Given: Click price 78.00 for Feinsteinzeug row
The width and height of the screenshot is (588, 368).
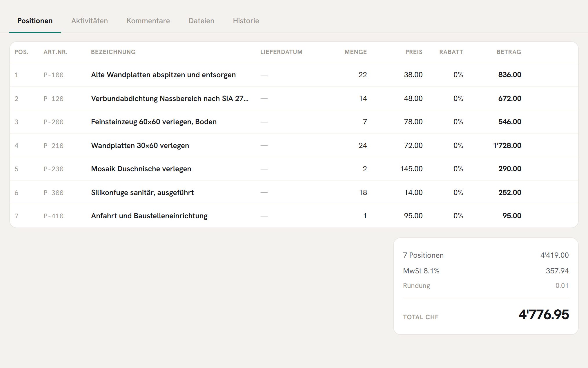Looking at the screenshot, I should pyautogui.click(x=413, y=122).
